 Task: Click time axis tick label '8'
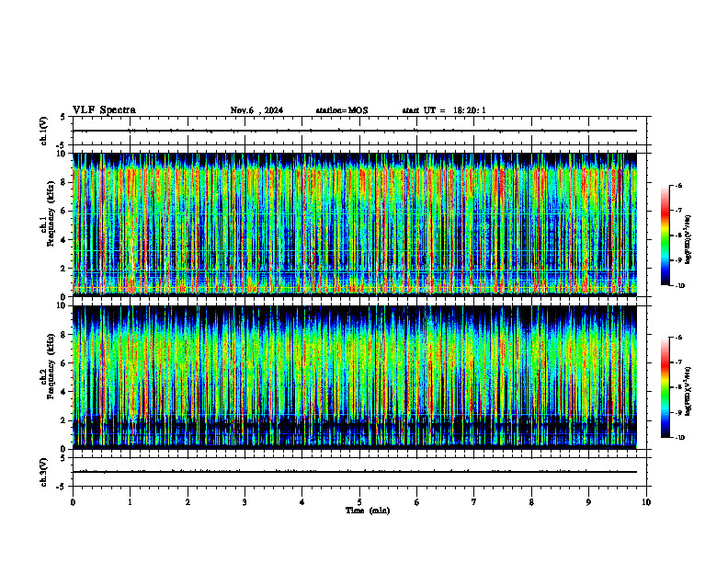pos(531,502)
